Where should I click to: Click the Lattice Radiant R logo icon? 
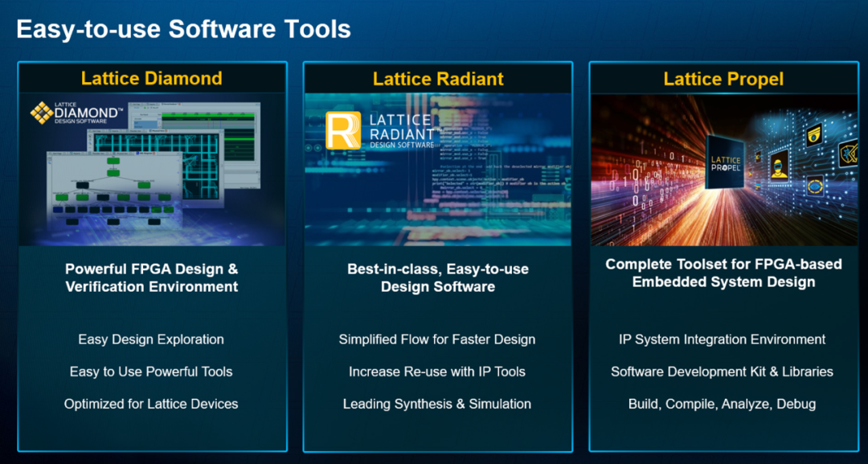click(343, 130)
